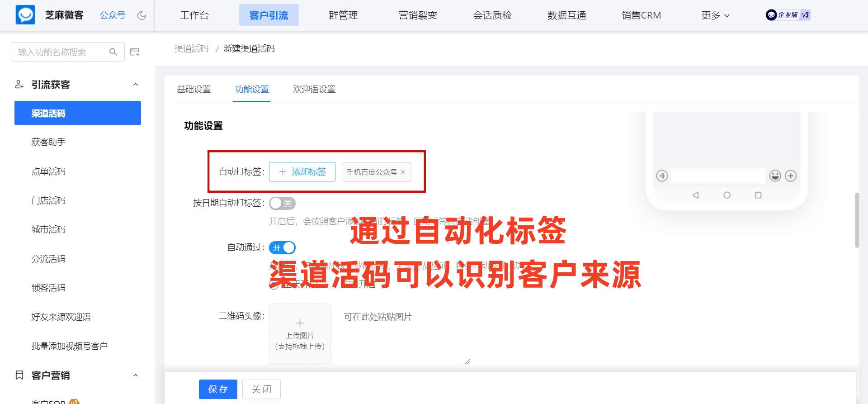Screen dimensions: 868x404
Task: Click the page vertical scrollbar
Action: pyautogui.click(x=857, y=220)
